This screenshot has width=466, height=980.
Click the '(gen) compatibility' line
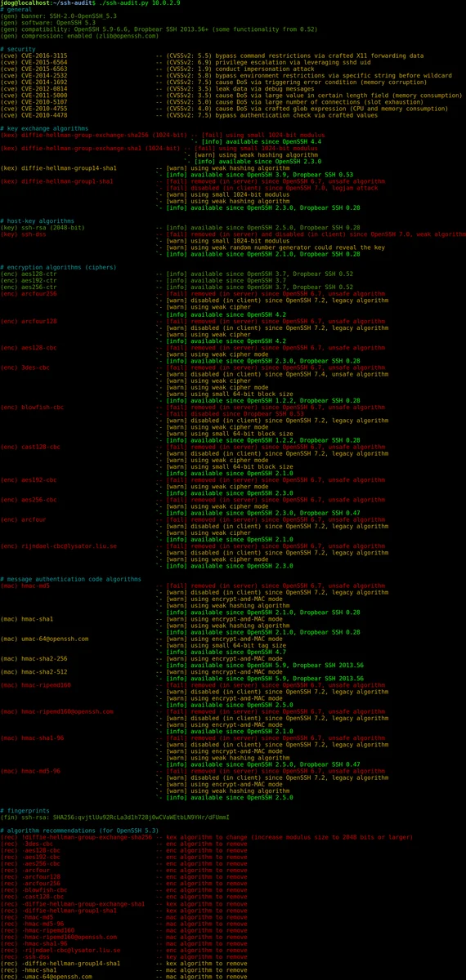click(159, 29)
